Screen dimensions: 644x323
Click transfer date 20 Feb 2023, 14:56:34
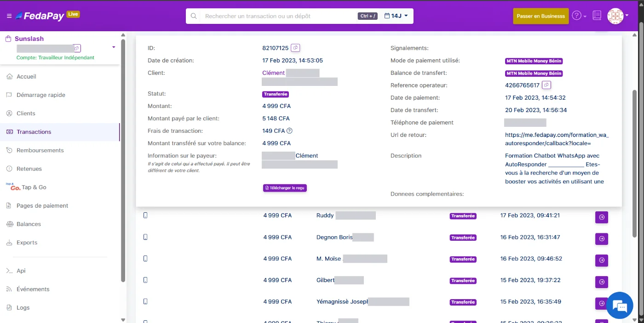point(536,110)
